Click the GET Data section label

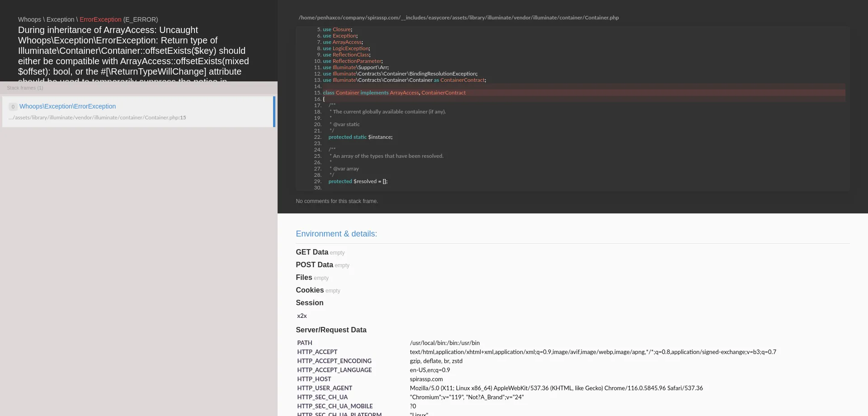click(x=312, y=252)
